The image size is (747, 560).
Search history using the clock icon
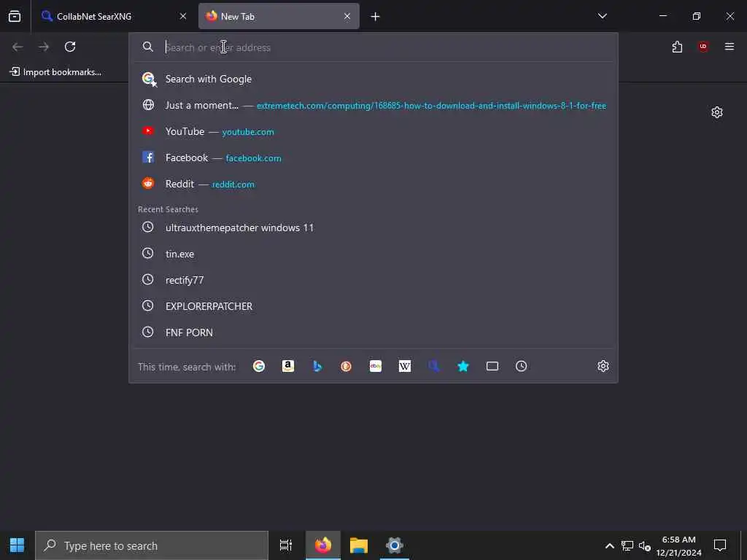[x=521, y=366]
